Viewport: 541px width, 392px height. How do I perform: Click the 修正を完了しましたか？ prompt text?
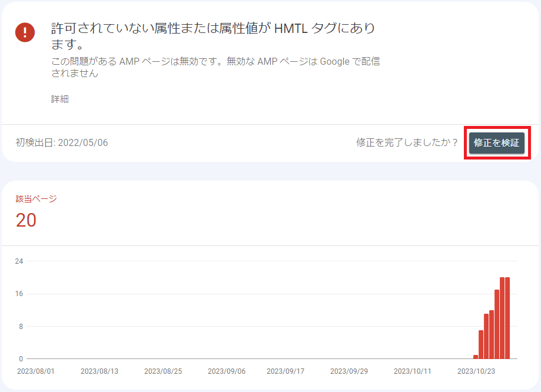407,142
